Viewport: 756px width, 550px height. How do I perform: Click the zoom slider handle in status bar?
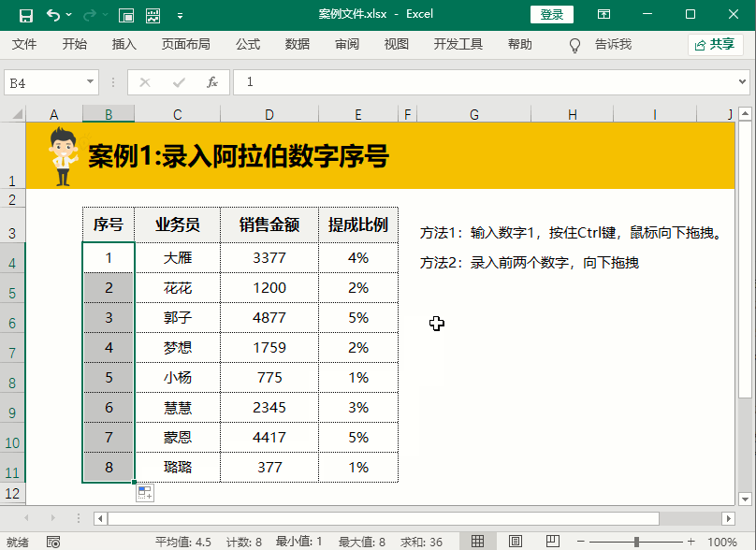pos(636,542)
